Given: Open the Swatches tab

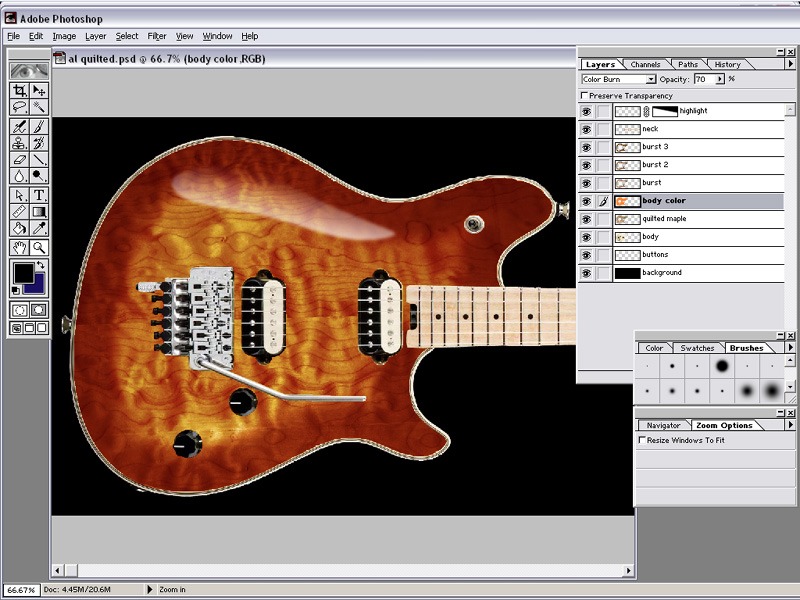Looking at the screenshot, I should [x=697, y=348].
